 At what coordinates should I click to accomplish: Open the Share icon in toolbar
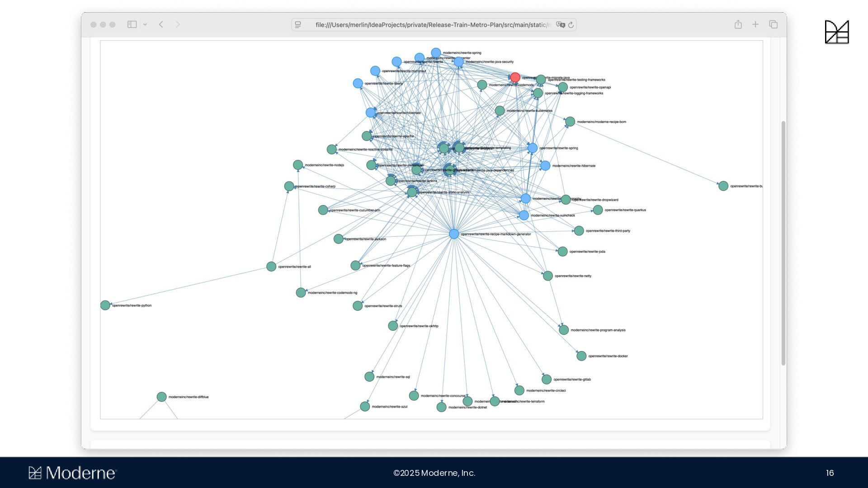(738, 24)
